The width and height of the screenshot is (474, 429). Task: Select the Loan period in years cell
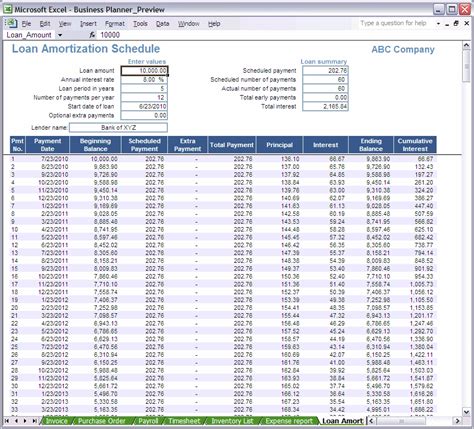click(144, 89)
